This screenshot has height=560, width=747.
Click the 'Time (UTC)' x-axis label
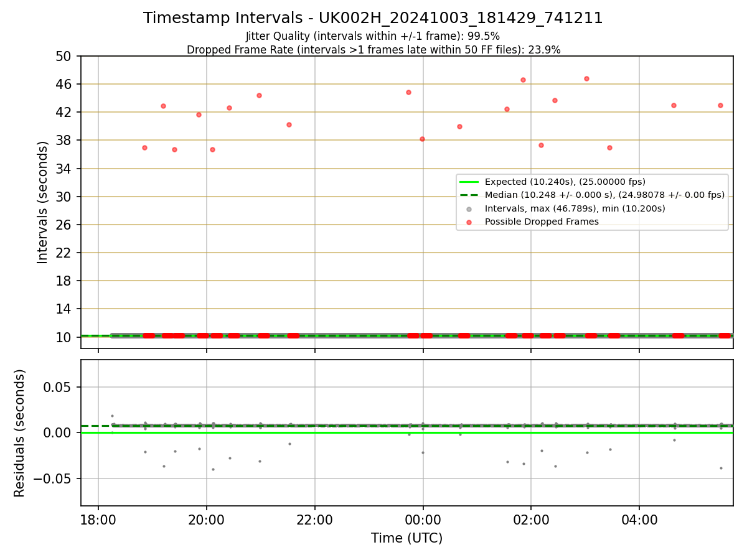(406, 538)
